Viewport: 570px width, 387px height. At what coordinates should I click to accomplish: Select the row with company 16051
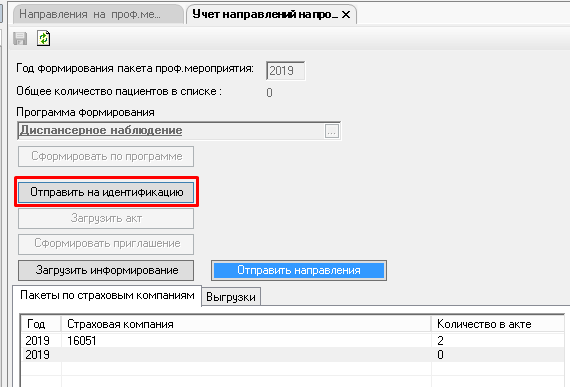click(x=293, y=340)
